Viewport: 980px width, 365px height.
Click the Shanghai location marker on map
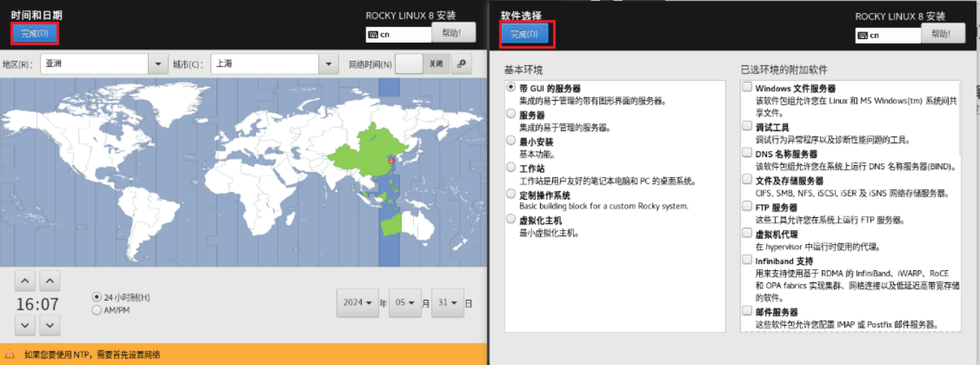tap(391, 160)
